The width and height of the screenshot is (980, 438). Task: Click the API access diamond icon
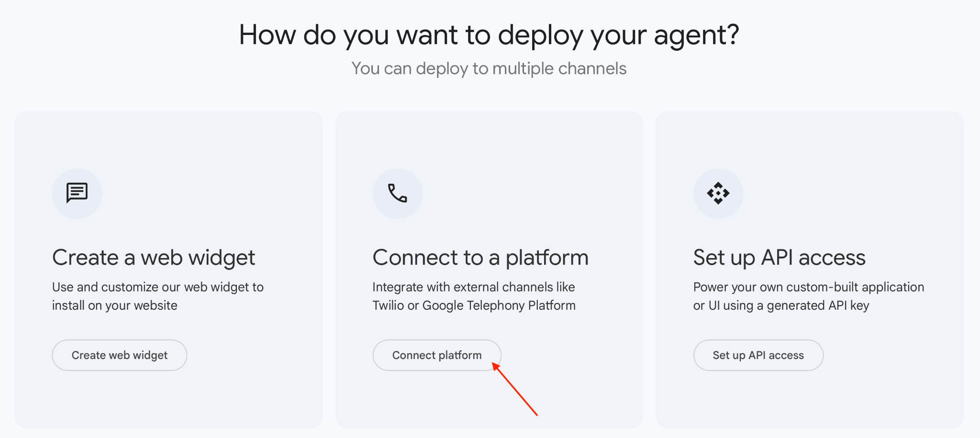tap(718, 193)
